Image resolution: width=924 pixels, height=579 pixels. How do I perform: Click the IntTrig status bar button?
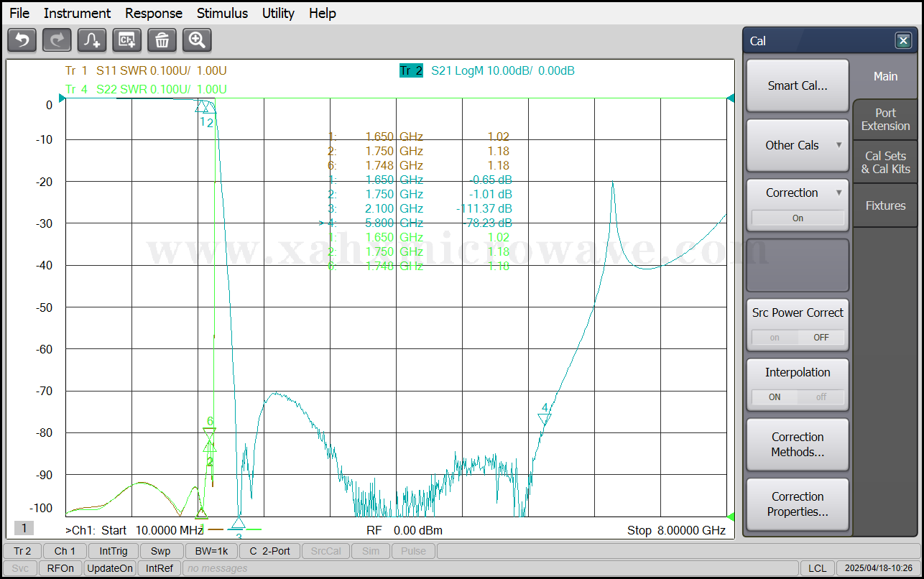pyautogui.click(x=114, y=551)
